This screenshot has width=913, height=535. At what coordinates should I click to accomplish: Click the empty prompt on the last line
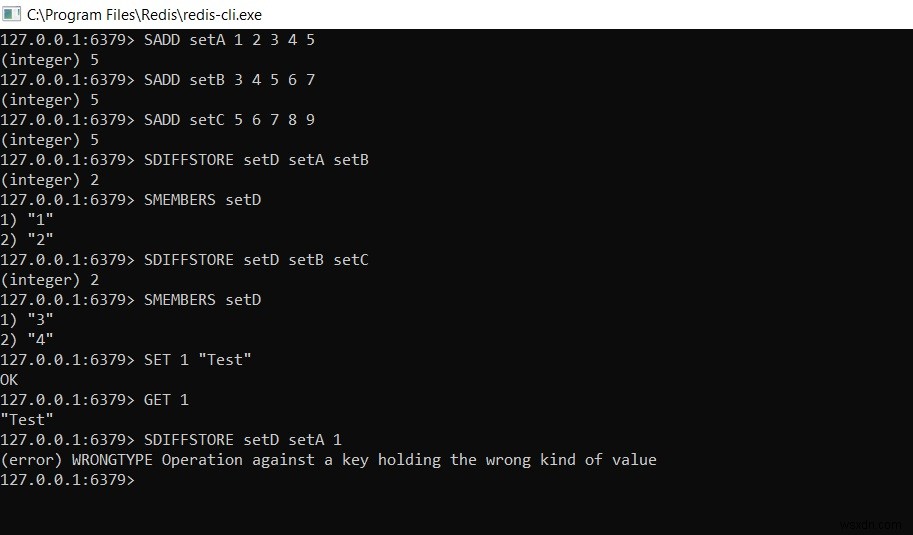[x=140, y=480]
